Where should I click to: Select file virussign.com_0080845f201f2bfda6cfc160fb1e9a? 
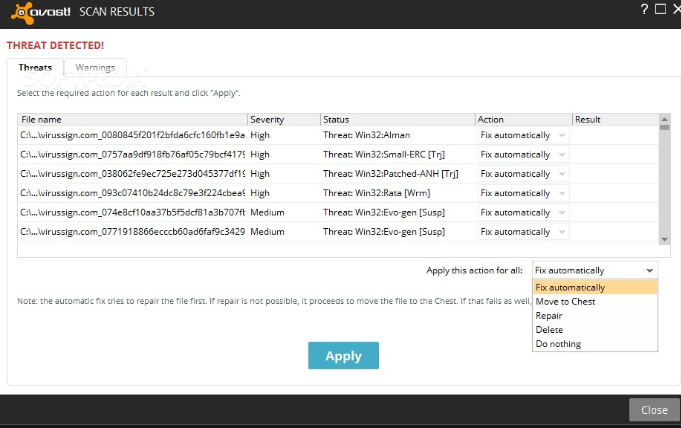click(x=132, y=135)
